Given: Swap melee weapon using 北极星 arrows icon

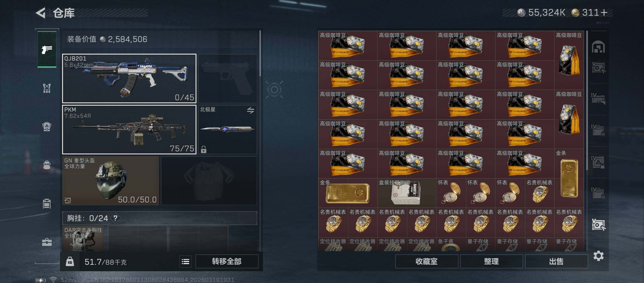Looking at the screenshot, I should coord(251,110).
